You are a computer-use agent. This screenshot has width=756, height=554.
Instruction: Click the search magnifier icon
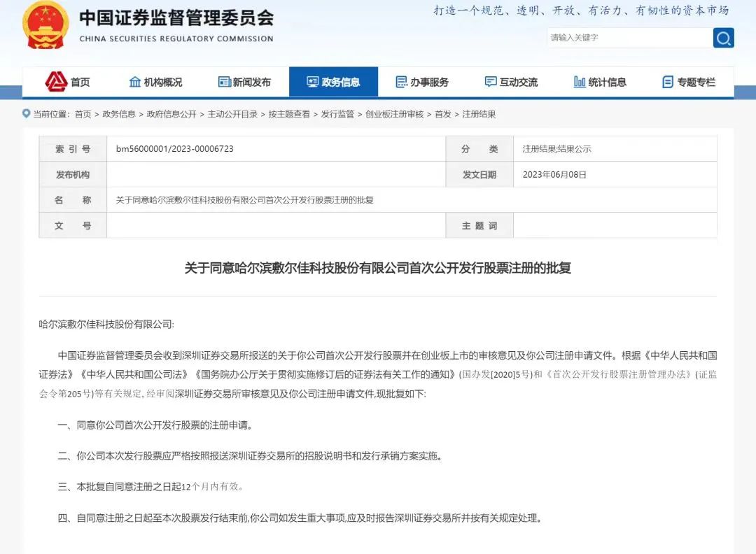pyautogui.click(x=723, y=38)
